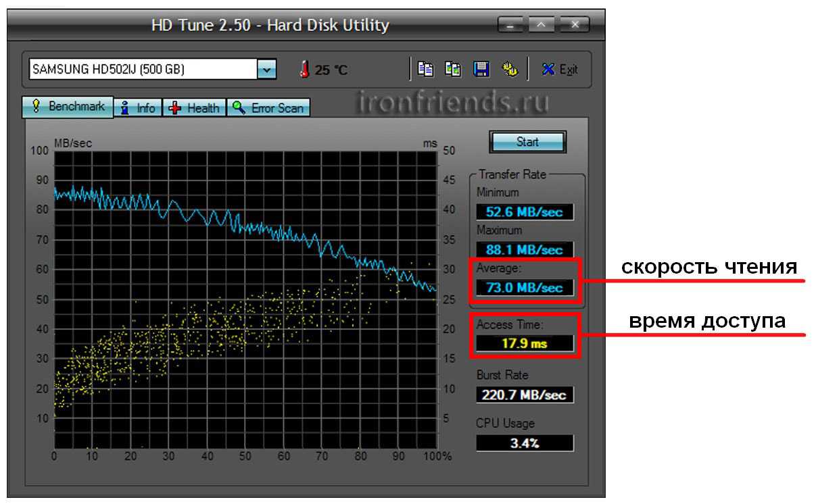The height and width of the screenshot is (504, 816).
Task: Click the floppy disk save icon
Action: tap(481, 69)
